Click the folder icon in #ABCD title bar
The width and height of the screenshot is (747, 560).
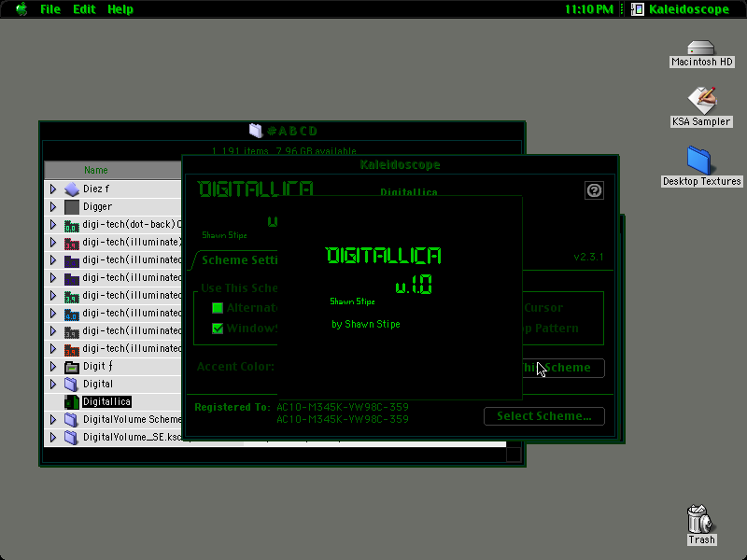point(256,131)
